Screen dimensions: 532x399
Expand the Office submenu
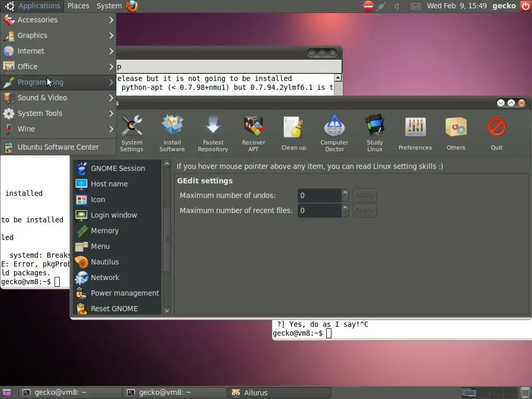point(58,66)
